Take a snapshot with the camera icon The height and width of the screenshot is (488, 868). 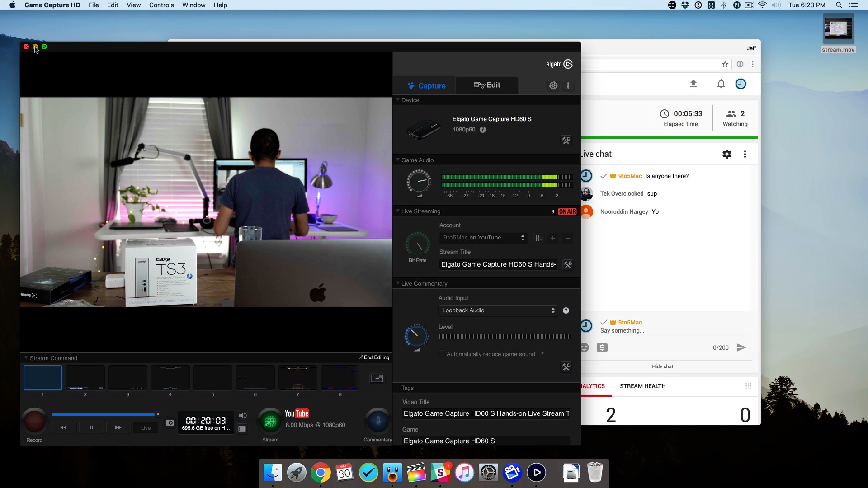click(x=170, y=423)
